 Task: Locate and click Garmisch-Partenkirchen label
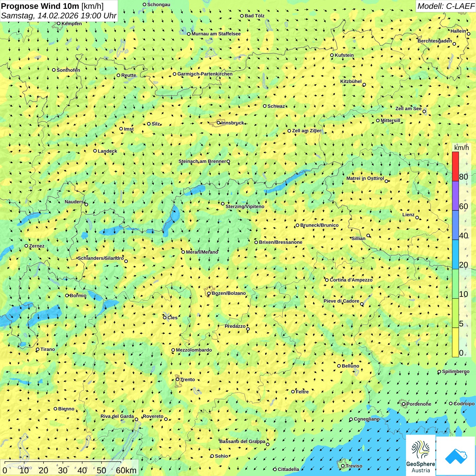pyautogui.click(x=205, y=74)
